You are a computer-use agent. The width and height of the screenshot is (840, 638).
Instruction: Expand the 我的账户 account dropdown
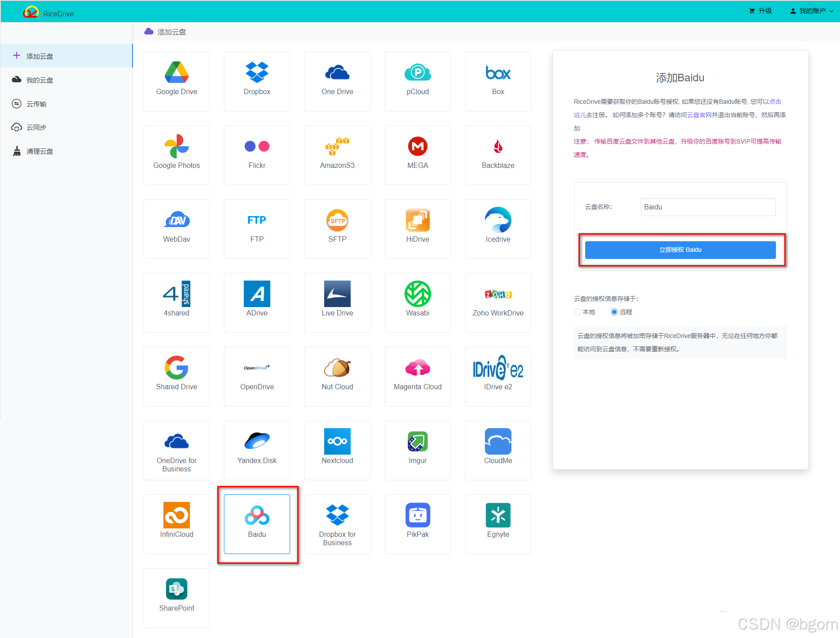pos(812,11)
